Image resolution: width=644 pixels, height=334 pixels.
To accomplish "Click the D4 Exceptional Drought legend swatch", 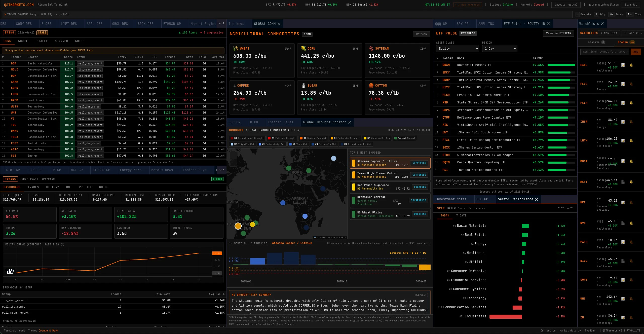I will click(232, 138).
